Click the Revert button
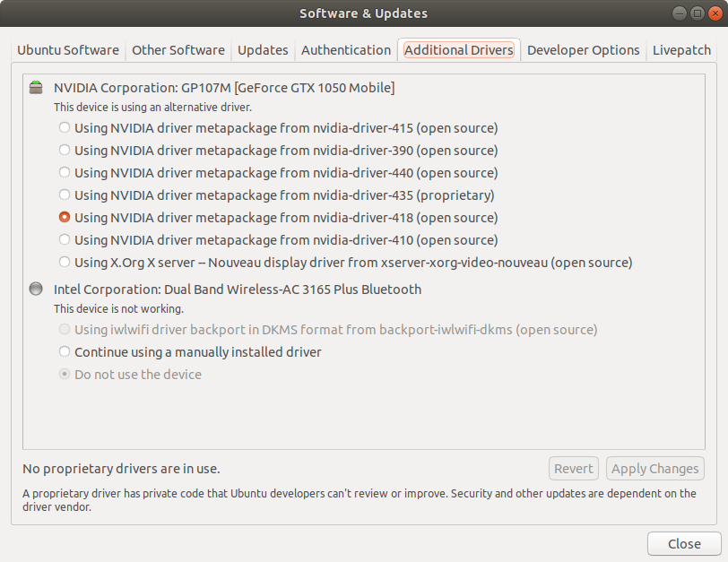The height and width of the screenshot is (562, 728). click(x=574, y=469)
